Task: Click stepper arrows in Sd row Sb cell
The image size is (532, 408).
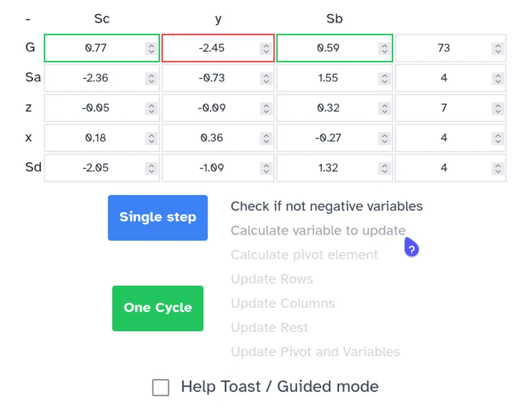Action: 384,169
